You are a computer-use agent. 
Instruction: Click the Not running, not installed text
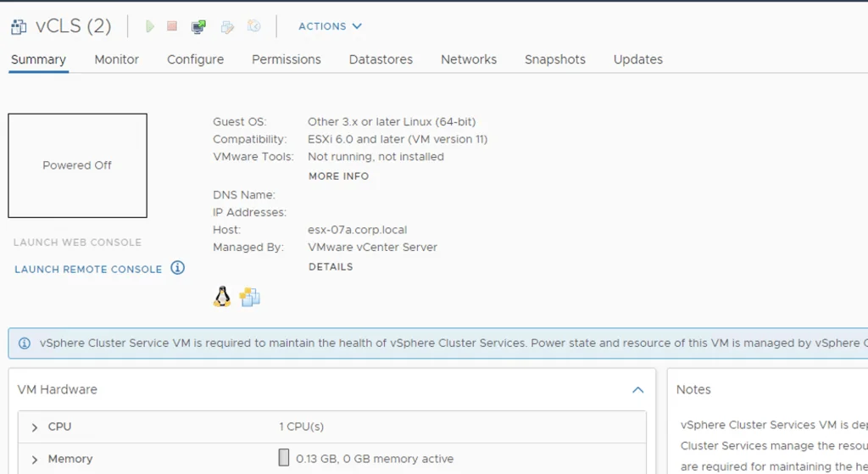click(376, 157)
